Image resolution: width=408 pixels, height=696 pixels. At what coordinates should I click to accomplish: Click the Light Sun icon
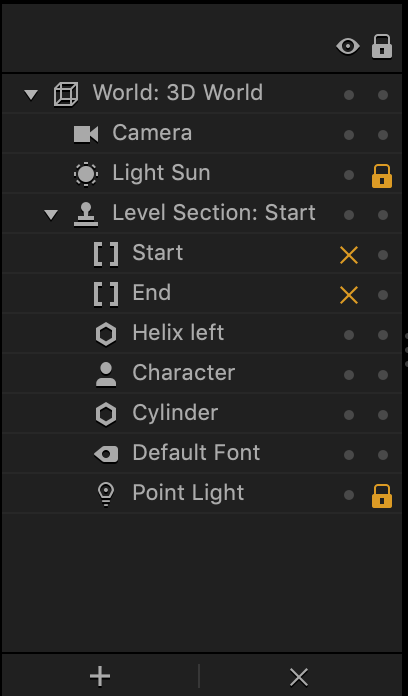86,174
